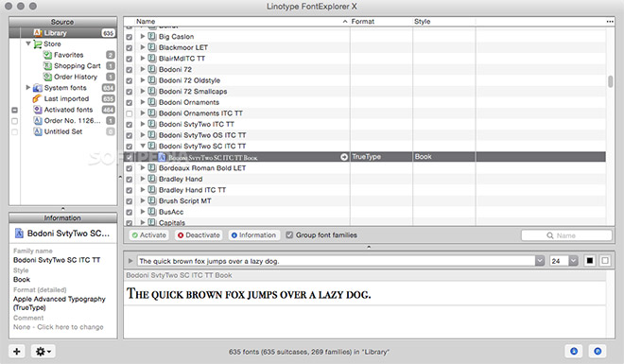Uncheck the Big Caslon font checkbox

click(129, 37)
